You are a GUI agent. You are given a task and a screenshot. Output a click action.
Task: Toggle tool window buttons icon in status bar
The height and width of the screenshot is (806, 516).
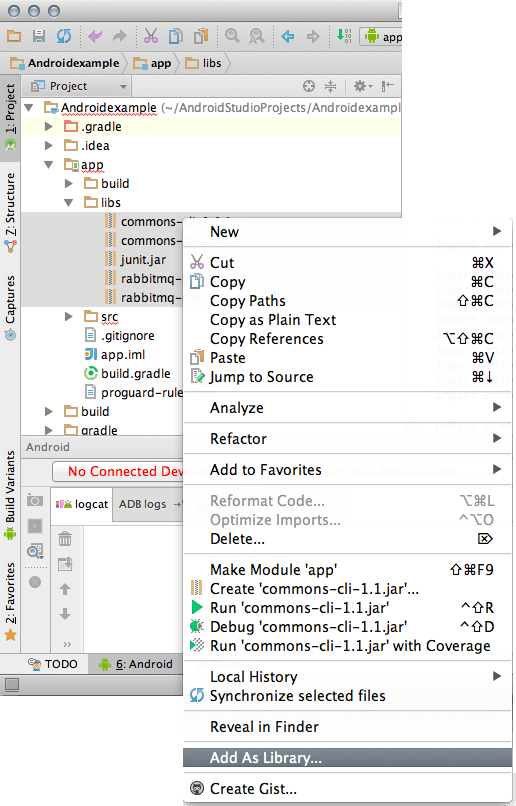tap(12, 685)
